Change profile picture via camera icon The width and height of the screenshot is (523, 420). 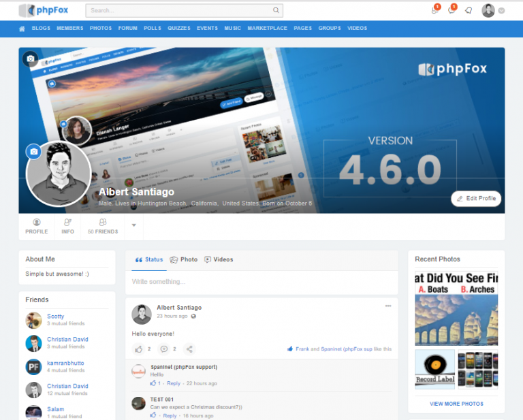[33, 152]
